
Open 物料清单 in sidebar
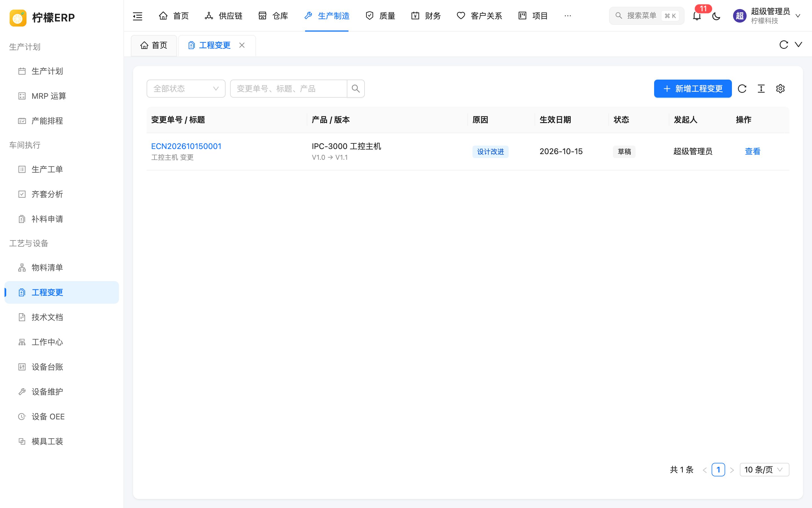click(x=62, y=268)
